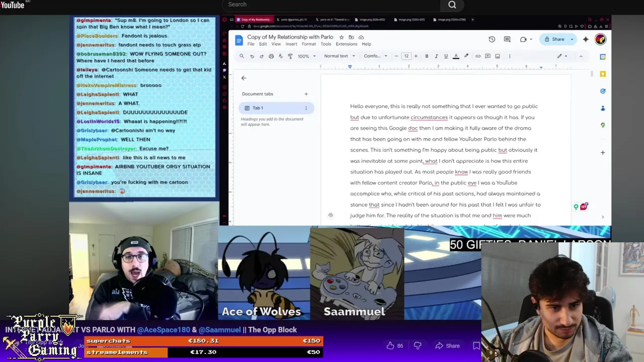Dislike the YouTube video
The width and height of the screenshot is (644, 362).
(417, 346)
